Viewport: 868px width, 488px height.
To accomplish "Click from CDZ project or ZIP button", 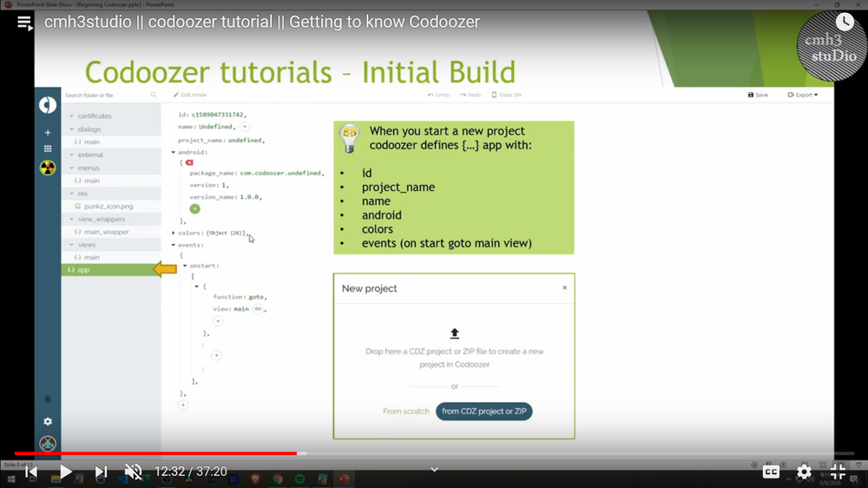I will point(483,411).
